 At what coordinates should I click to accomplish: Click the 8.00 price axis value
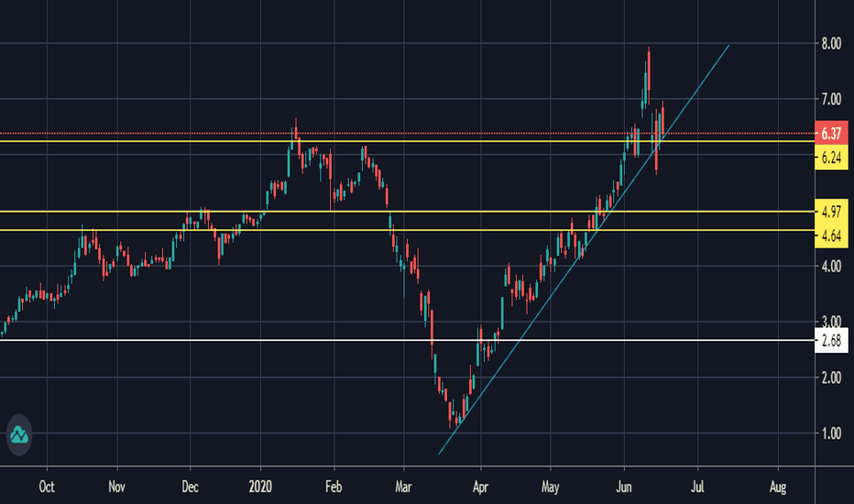(831, 44)
